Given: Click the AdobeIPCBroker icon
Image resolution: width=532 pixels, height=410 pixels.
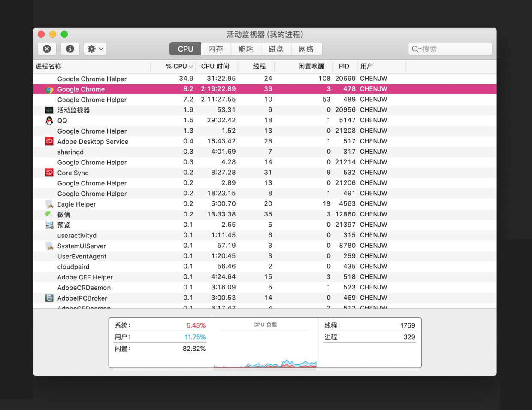Looking at the screenshot, I should [49, 298].
